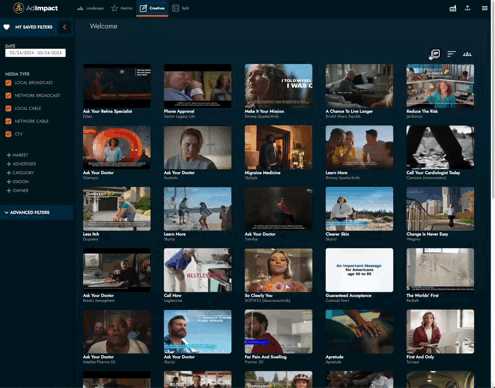Click the chart report icon in header
Screen dimensions: 495x388
(x=453, y=8)
